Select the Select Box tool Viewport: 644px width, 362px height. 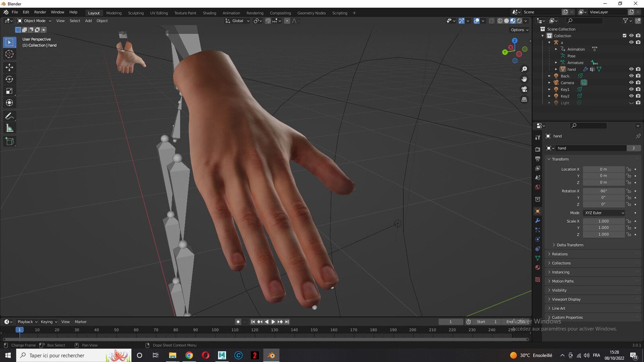click(10, 42)
